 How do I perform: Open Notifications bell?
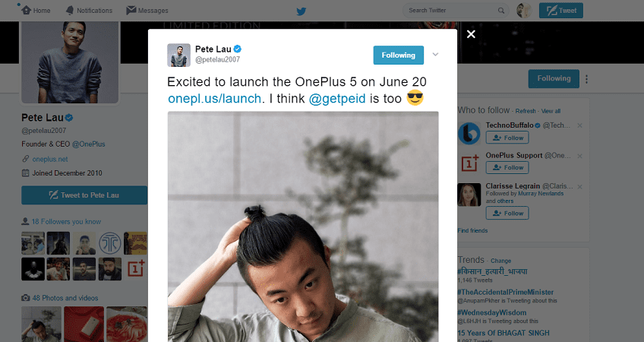tap(70, 11)
